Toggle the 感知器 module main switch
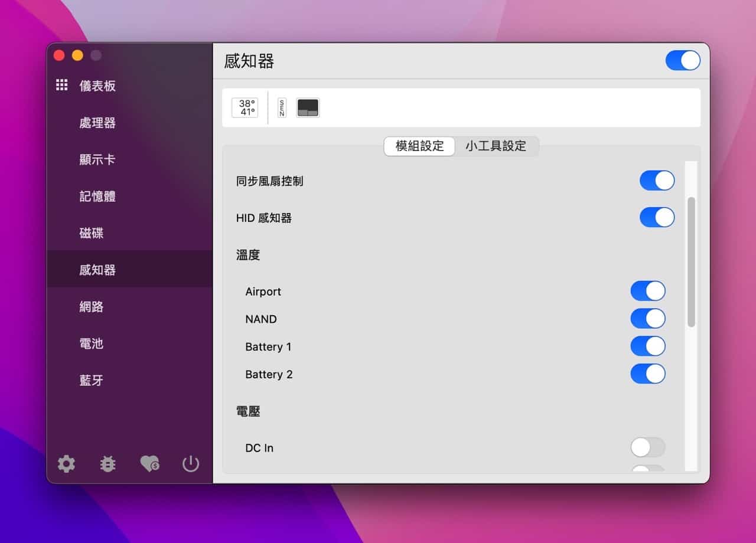756x543 pixels. [683, 60]
